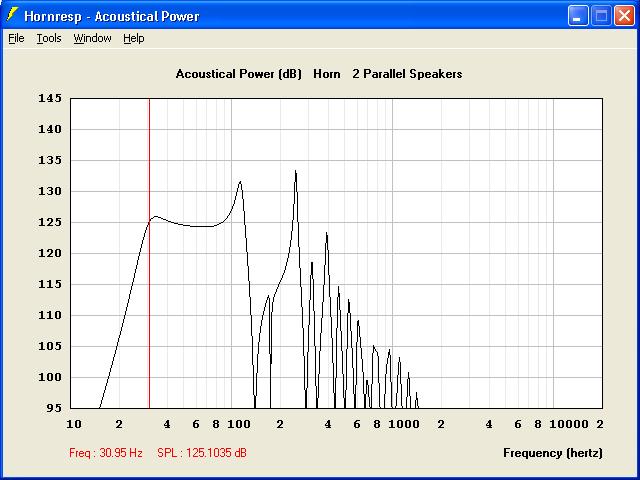Open the File menu

point(16,38)
